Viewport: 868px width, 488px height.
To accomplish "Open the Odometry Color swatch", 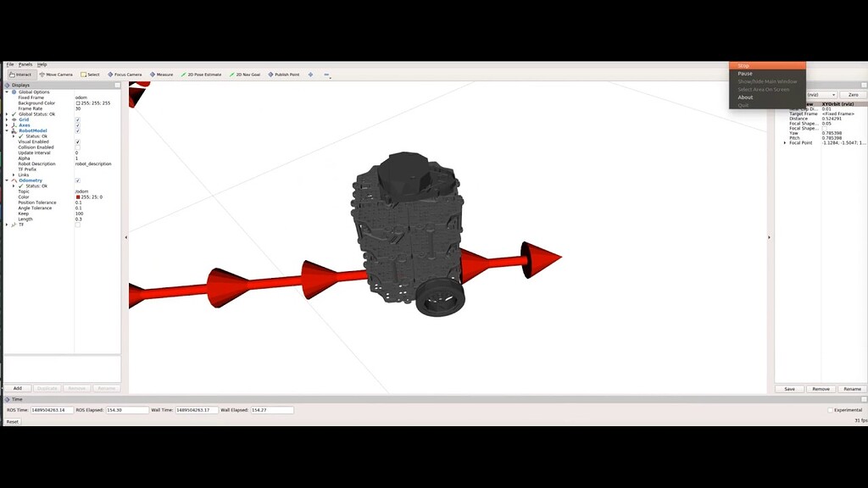I will coord(78,197).
